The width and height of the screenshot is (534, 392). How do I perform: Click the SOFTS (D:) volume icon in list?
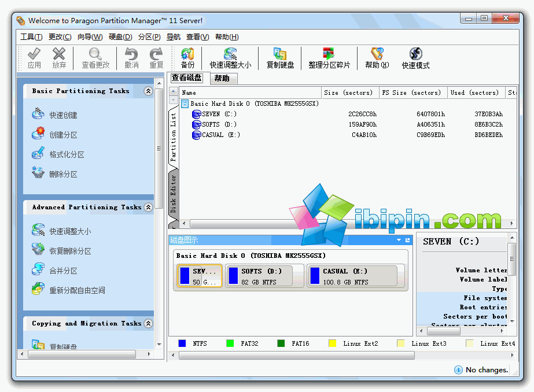[197, 125]
